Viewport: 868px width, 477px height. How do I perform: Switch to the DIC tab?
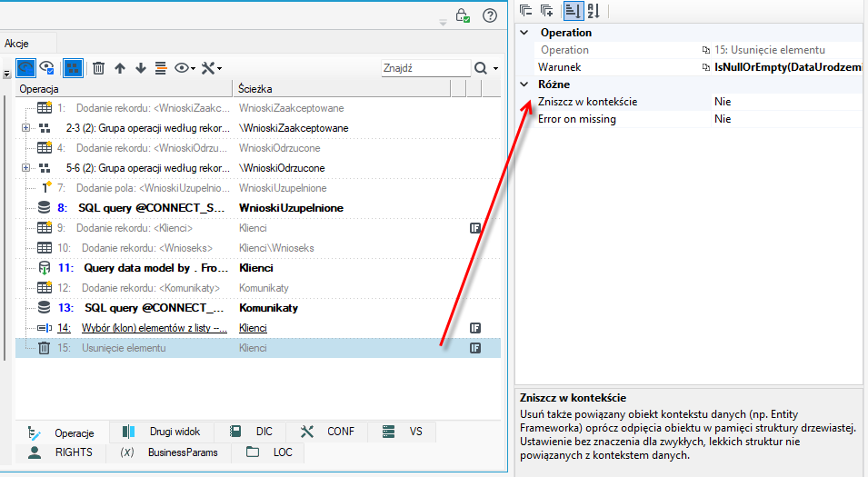[x=251, y=432]
